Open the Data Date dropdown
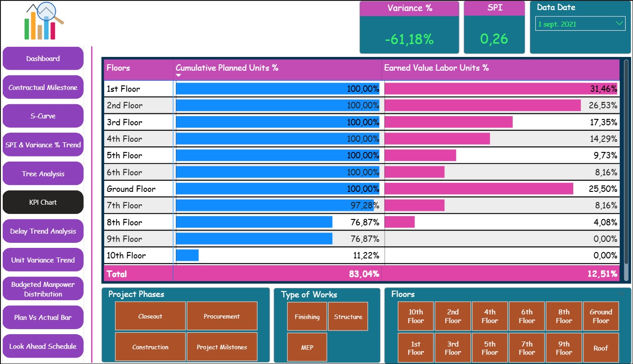This screenshot has width=633, height=364. pyautogui.click(x=580, y=24)
